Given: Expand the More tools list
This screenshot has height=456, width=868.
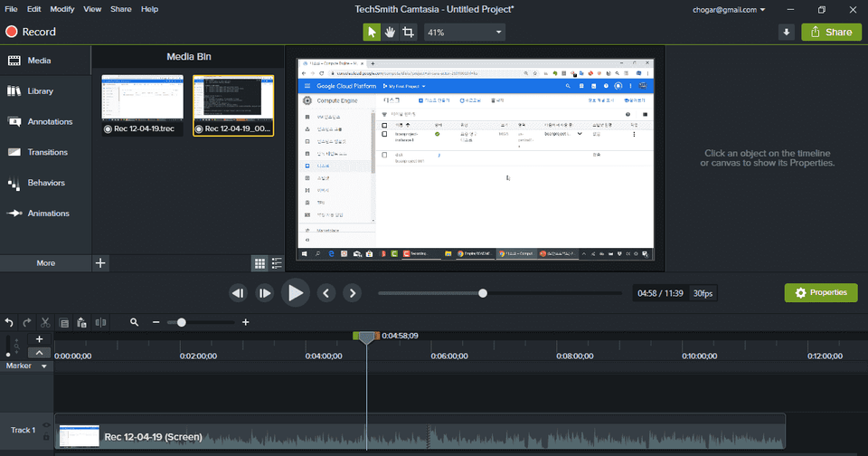Looking at the screenshot, I should pos(45,263).
